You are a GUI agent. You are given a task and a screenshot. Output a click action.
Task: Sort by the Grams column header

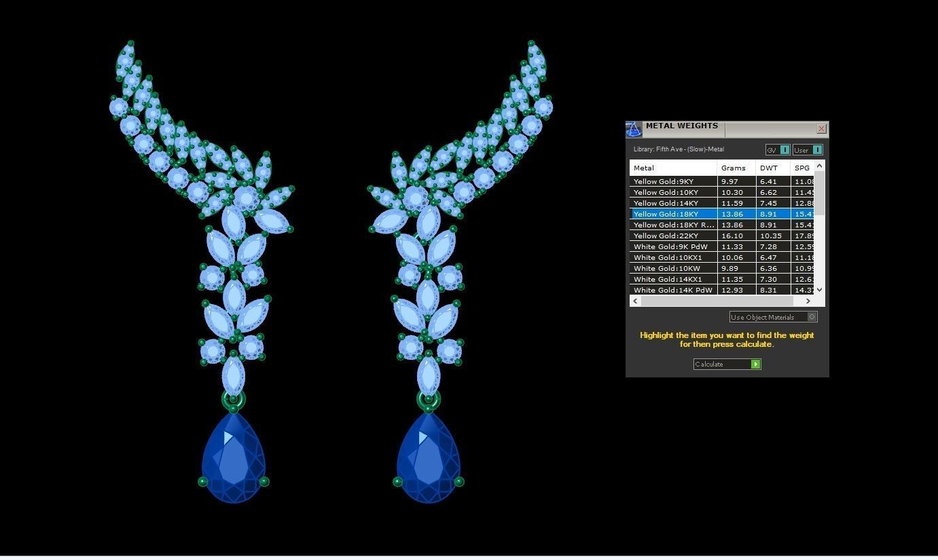click(736, 168)
